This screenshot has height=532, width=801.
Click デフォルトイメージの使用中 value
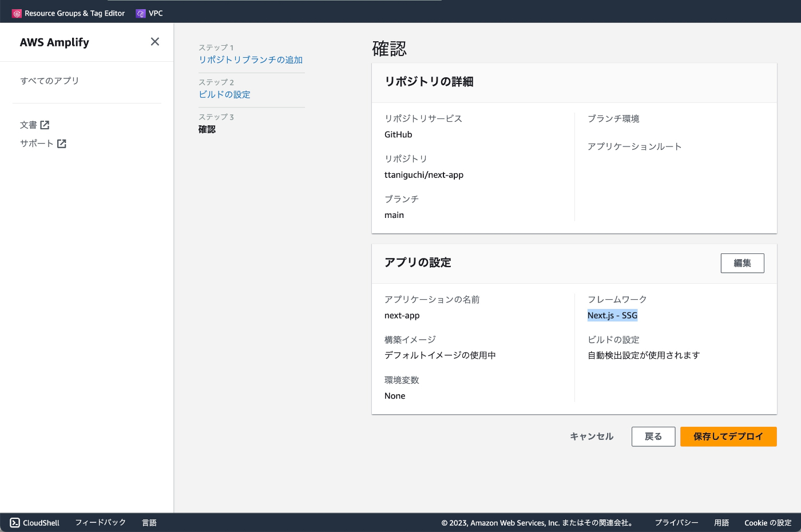pyautogui.click(x=440, y=355)
